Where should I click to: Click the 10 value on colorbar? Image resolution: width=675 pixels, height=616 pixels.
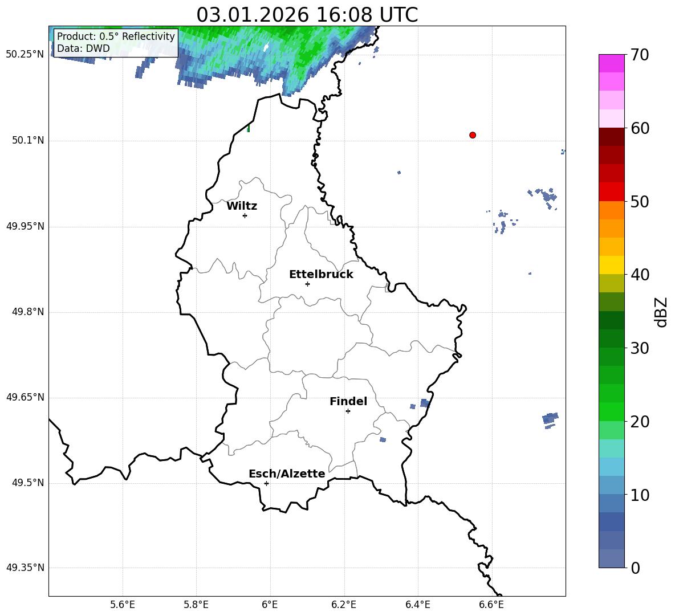(x=640, y=495)
